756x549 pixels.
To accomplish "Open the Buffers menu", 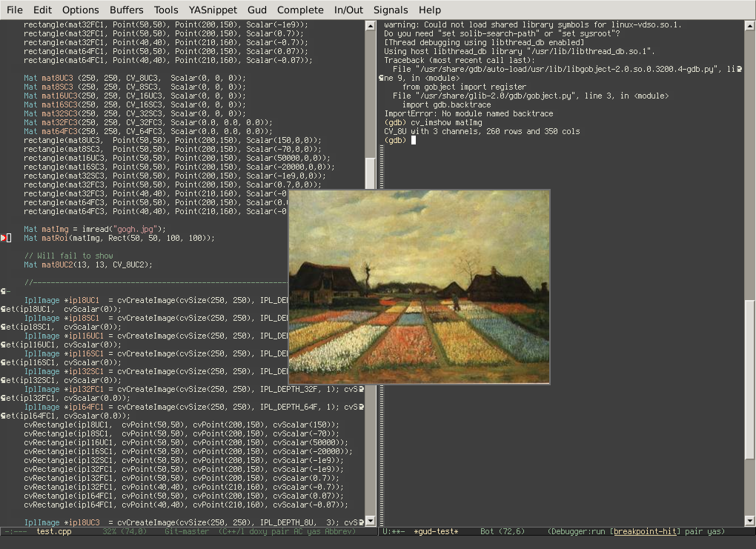I will [126, 10].
